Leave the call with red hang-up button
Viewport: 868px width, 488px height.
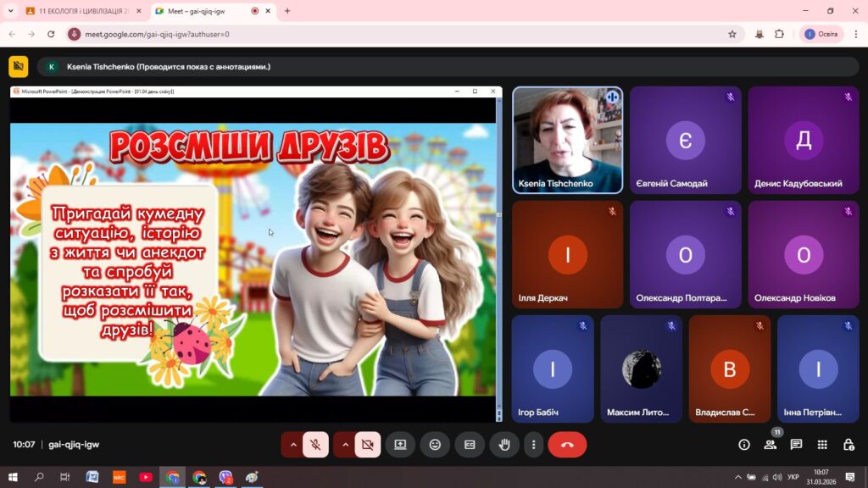[567, 444]
